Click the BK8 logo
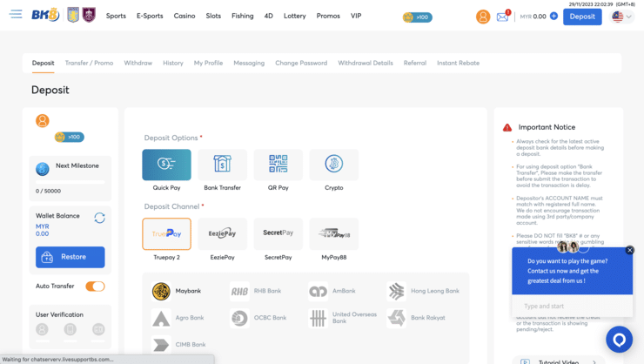Viewport: 644px width, 364px height. click(45, 15)
